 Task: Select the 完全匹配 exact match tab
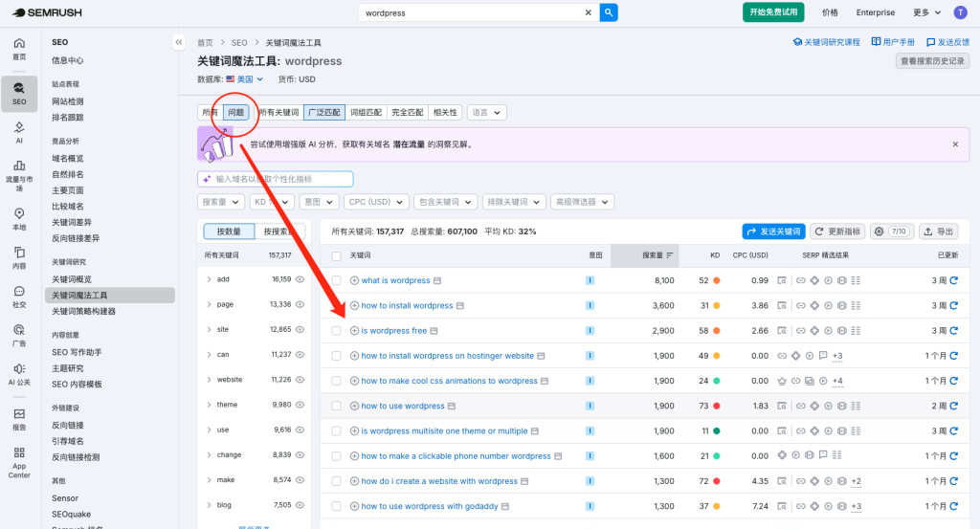click(407, 113)
